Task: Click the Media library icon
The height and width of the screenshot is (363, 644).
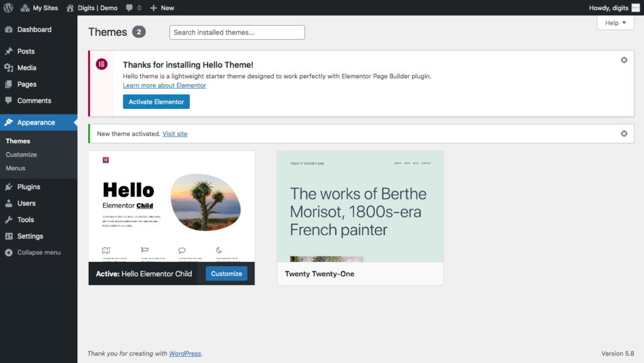Action: tap(9, 68)
